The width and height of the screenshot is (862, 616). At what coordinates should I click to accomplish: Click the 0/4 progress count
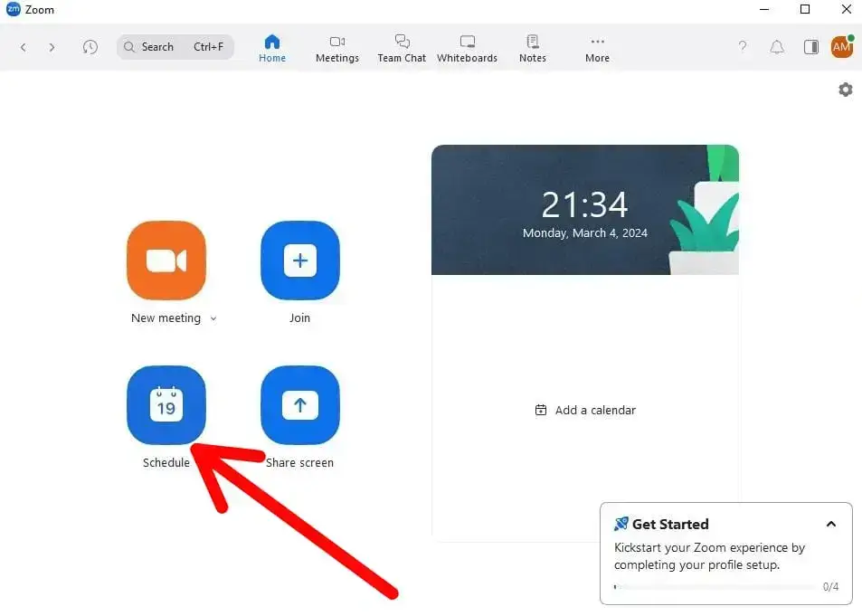[830, 587]
